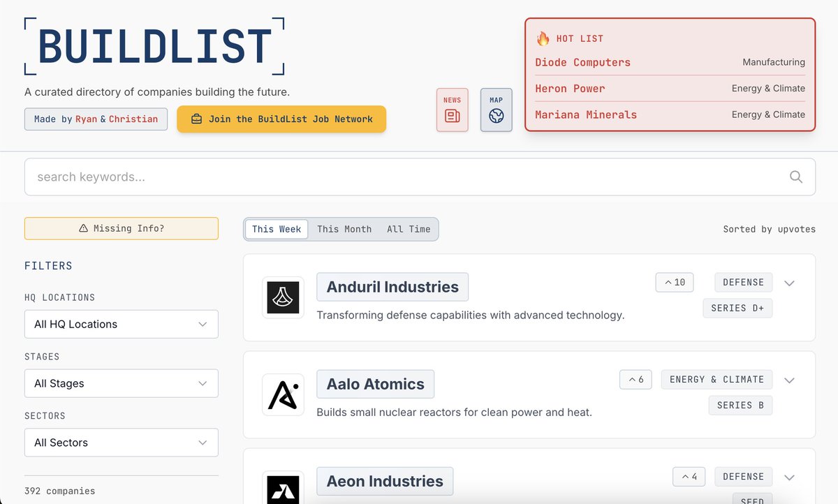Open the News icon button
This screenshot has height=504, width=838.
coord(453,110)
